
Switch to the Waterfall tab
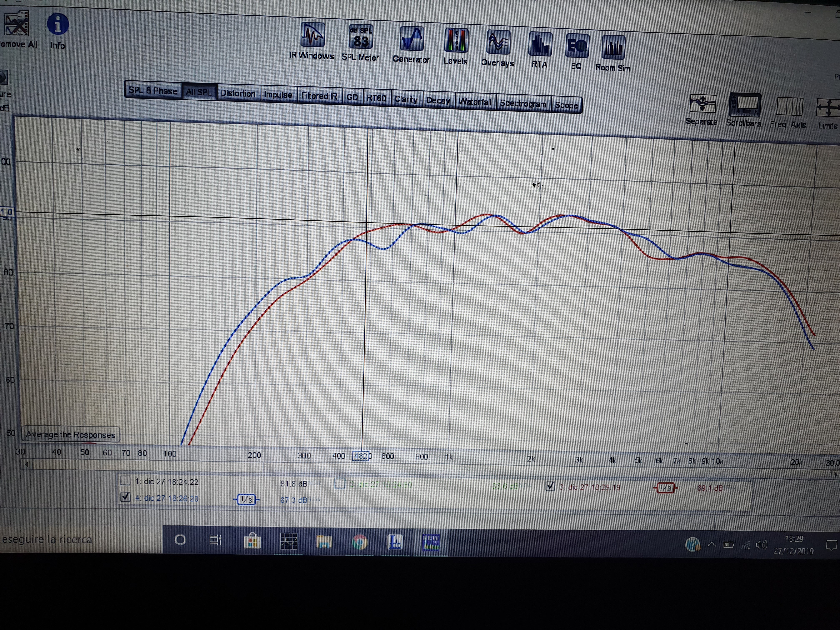pos(475,102)
